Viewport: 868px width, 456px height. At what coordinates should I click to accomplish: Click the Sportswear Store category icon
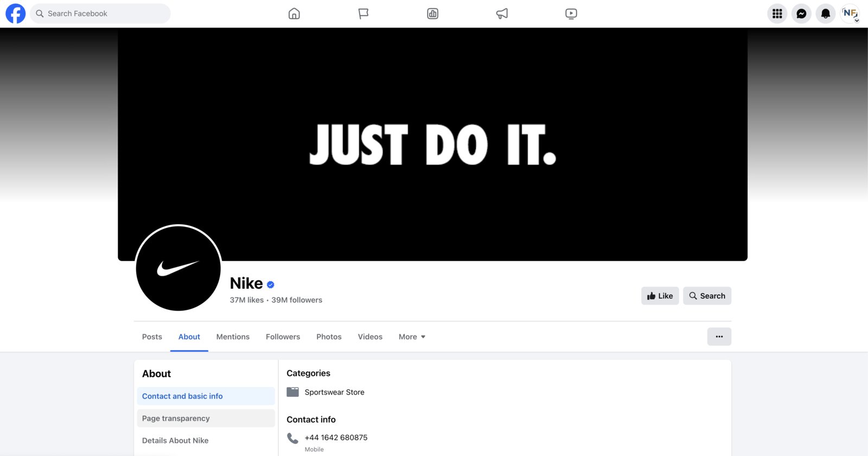click(x=292, y=392)
